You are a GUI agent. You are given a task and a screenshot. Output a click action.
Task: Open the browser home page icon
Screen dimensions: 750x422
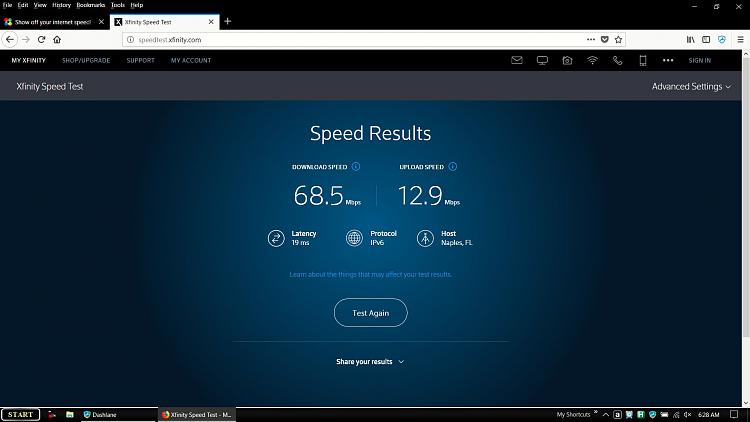57,40
